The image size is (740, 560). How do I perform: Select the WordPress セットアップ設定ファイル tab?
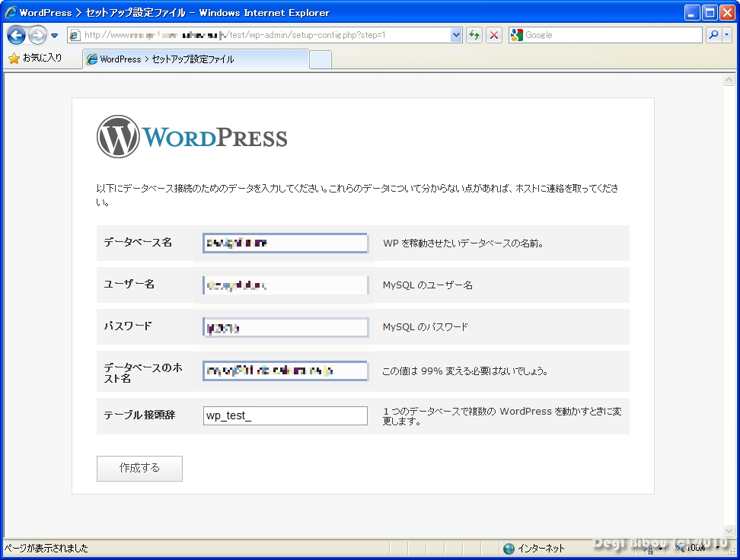(196, 59)
